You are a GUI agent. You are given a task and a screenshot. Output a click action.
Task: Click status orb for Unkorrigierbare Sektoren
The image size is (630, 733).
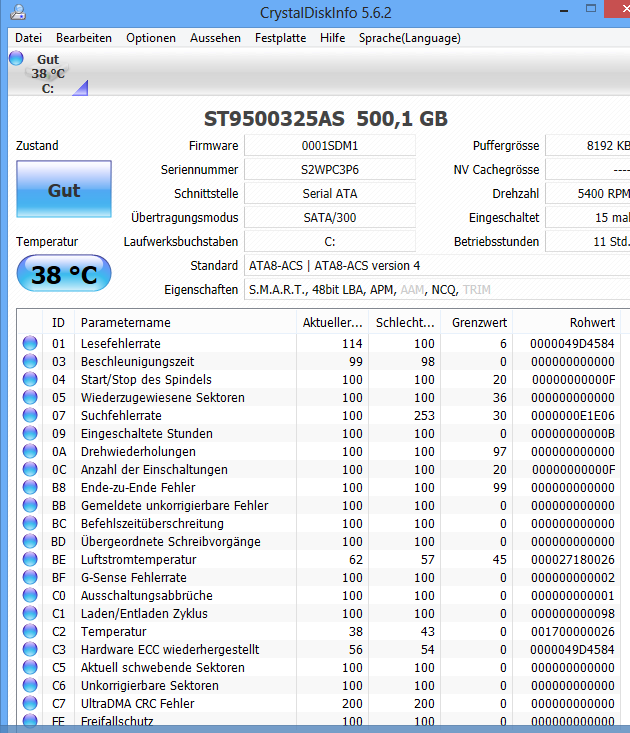coord(30,685)
